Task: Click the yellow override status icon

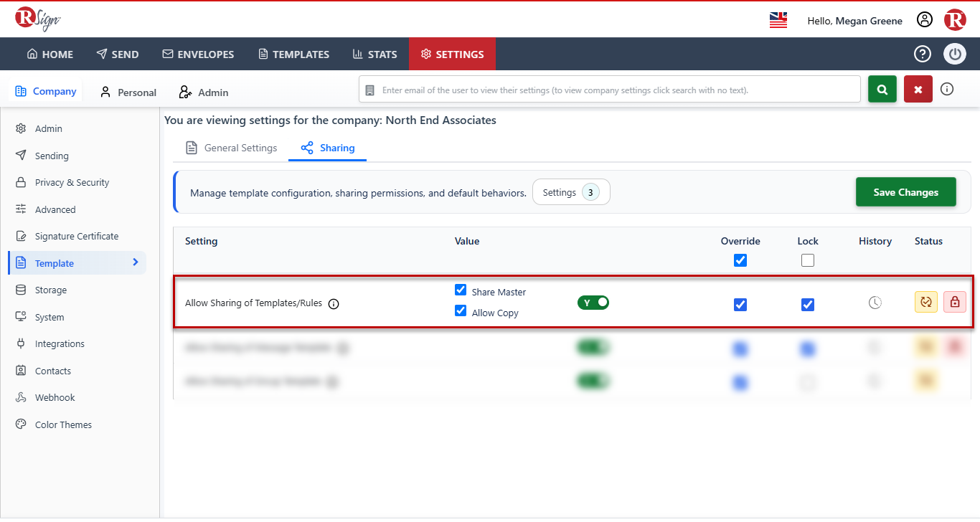Action: 926,302
